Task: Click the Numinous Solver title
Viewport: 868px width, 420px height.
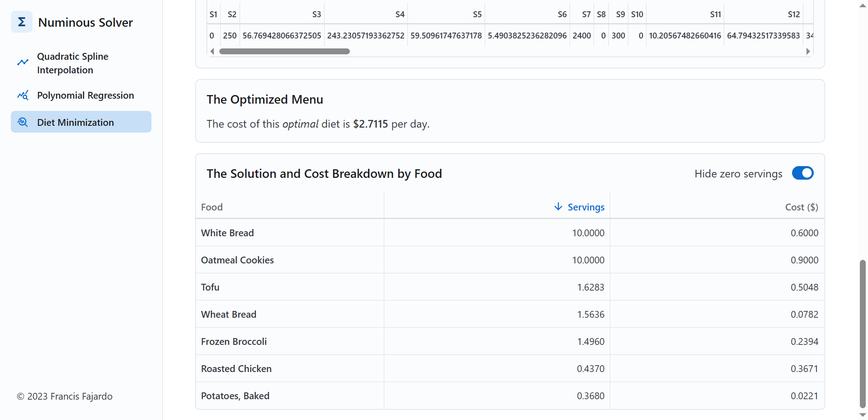Action: pos(85,22)
